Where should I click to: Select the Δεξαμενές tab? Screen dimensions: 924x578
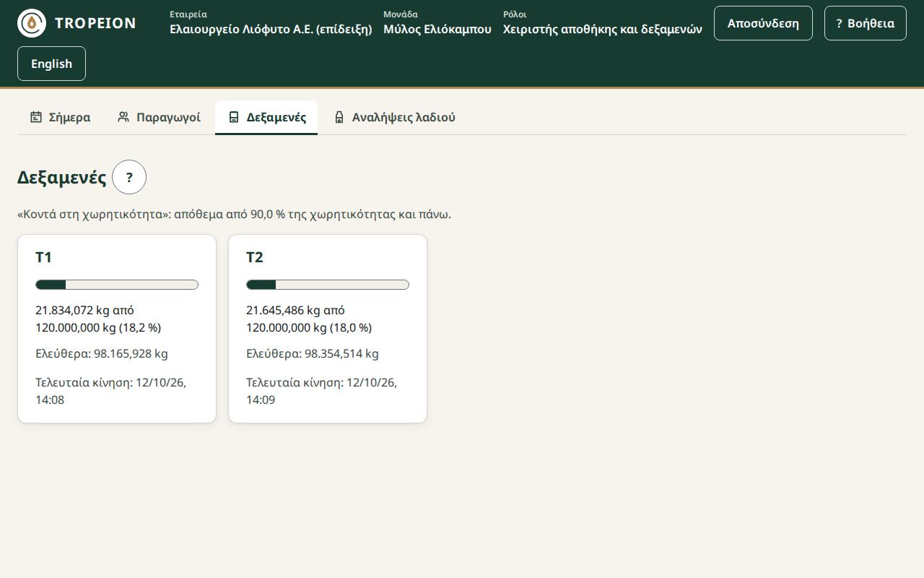(266, 117)
